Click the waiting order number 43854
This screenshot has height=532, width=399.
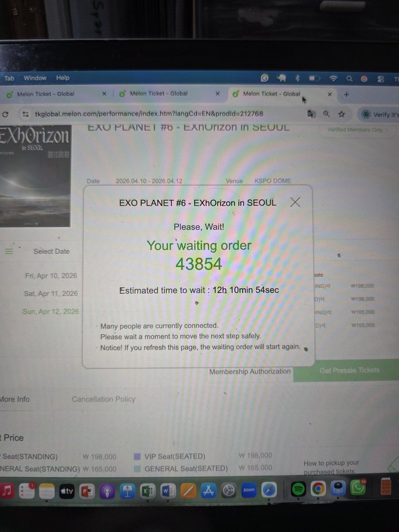(199, 264)
